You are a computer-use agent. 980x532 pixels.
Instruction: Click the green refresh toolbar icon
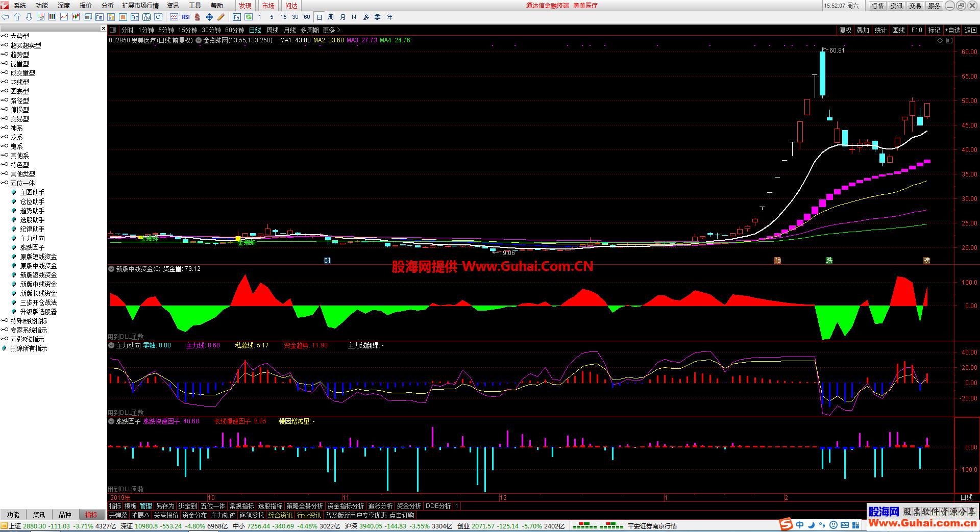coord(249,17)
